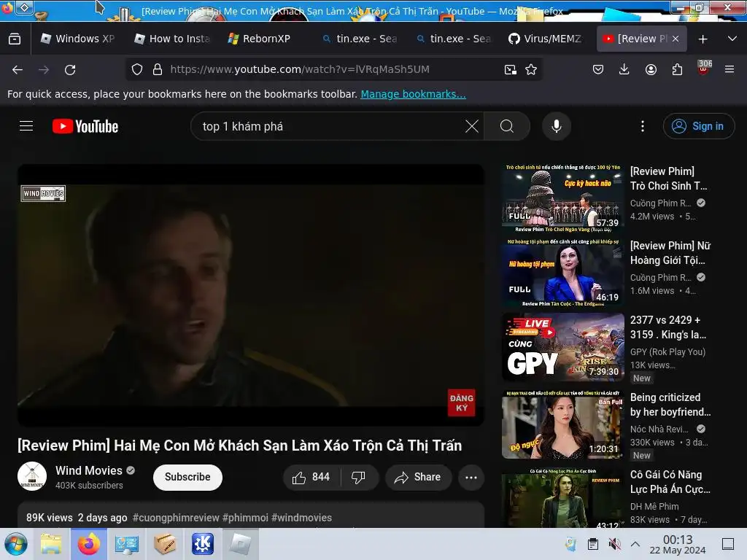Show desktop button in taskbar corner
The image size is (747, 560).
[728, 544]
